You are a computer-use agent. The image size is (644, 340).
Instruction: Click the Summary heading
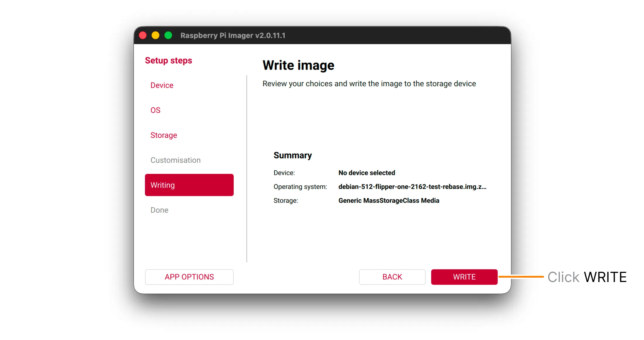pyautogui.click(x=293, y=155)
